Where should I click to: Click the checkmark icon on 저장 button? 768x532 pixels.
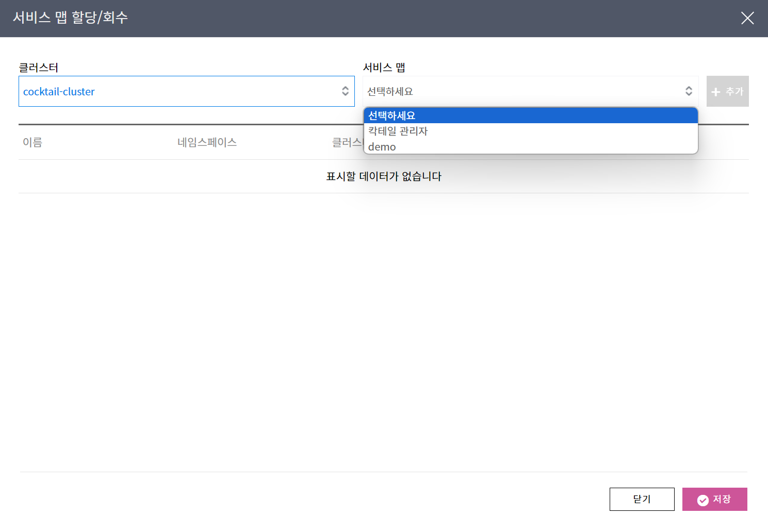702,500
